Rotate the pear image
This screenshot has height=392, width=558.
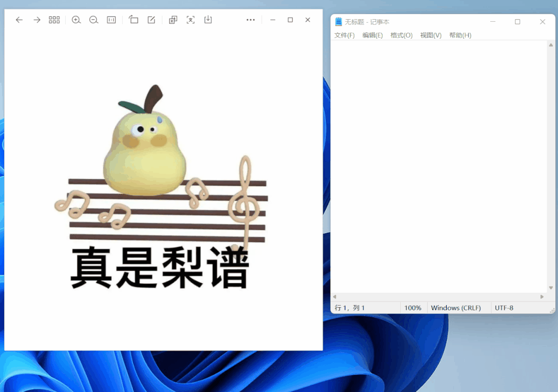pos(133,20)
